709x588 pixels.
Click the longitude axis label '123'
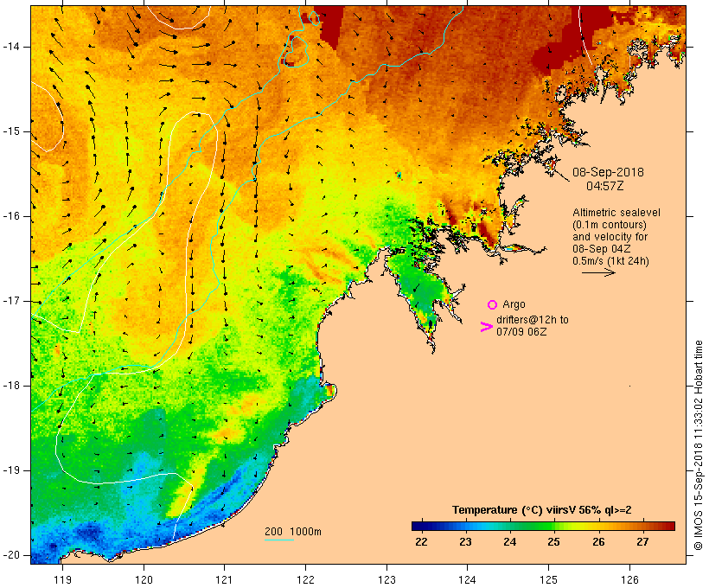[x=386, y=579]
